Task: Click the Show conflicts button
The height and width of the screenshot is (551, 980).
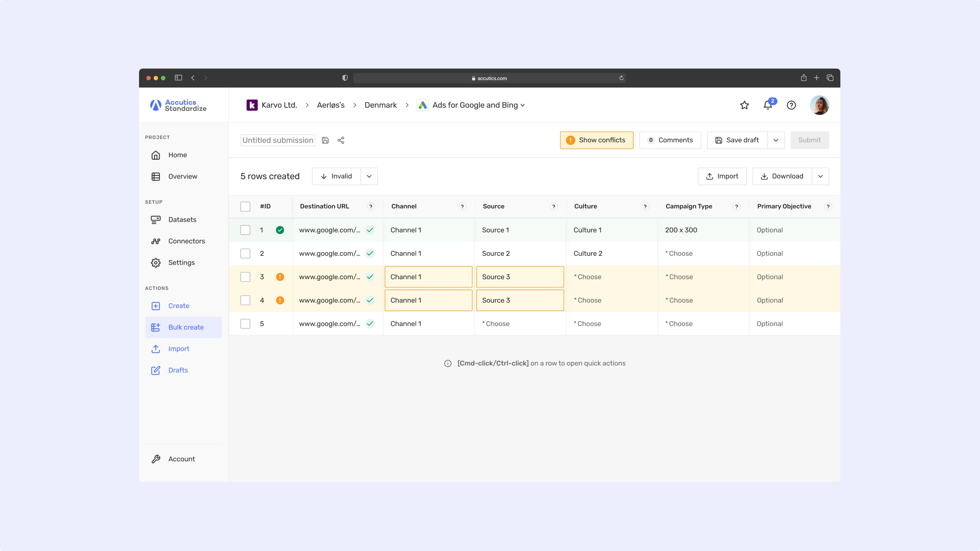Action: [596, 140]
